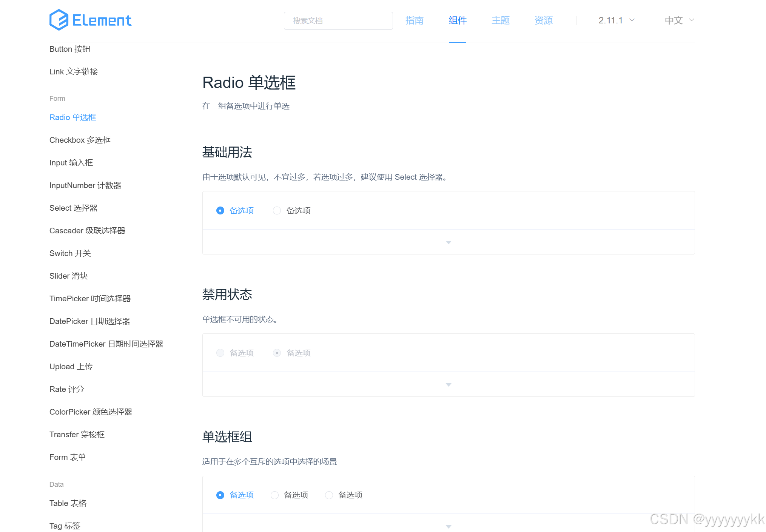The width and height of the screenshot is (766, 532).
Task: Open Radio 单选框 sidebar item
Action: [x=73, y=117]
